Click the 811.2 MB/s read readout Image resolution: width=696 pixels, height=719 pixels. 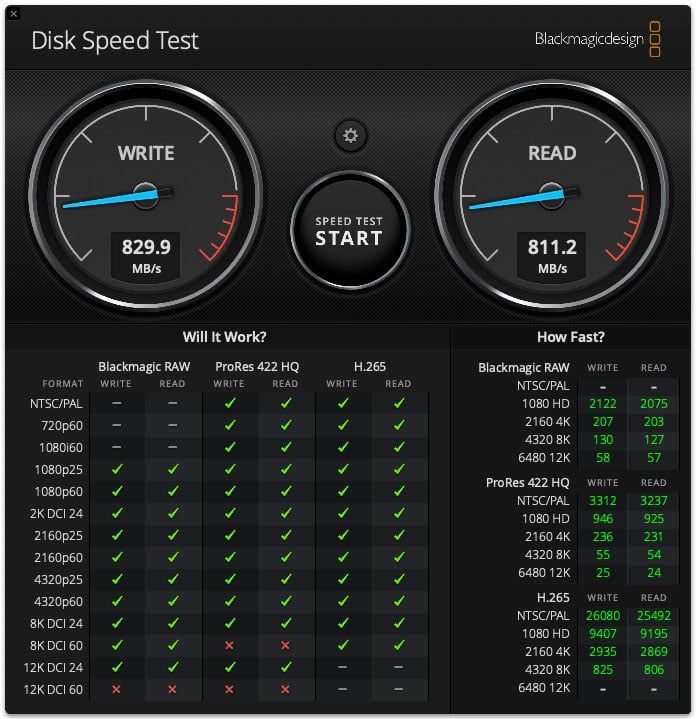coord(552,256)
